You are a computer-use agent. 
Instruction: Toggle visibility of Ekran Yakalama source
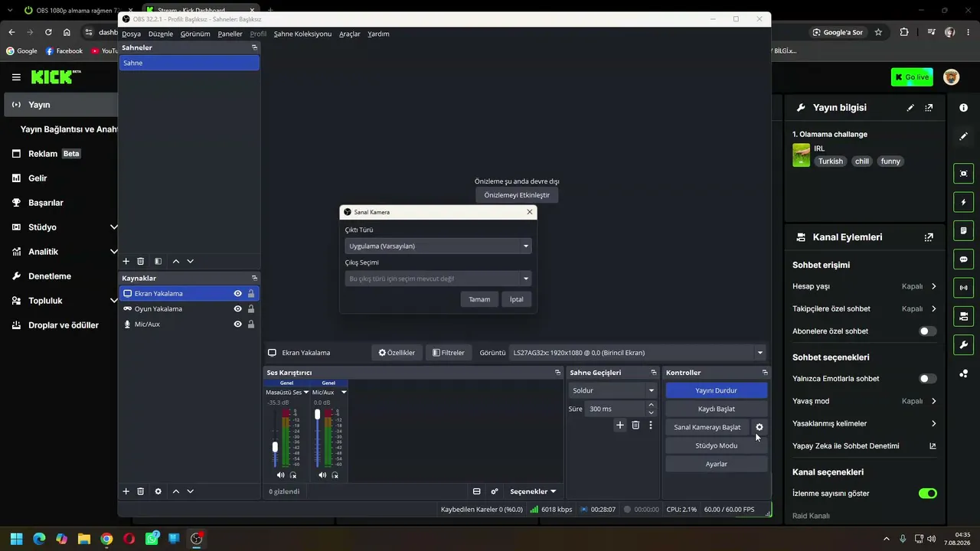(x=238, y=294)
